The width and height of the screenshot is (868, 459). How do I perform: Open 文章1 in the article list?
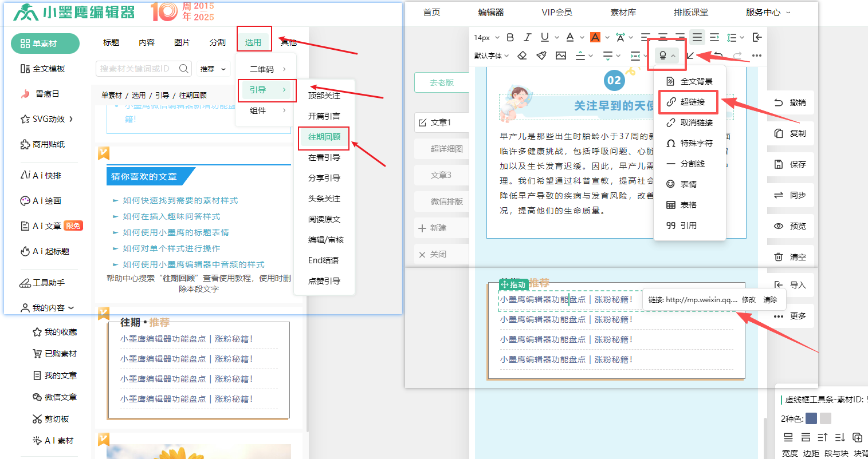pyautogui.click(x=441, y=122)
